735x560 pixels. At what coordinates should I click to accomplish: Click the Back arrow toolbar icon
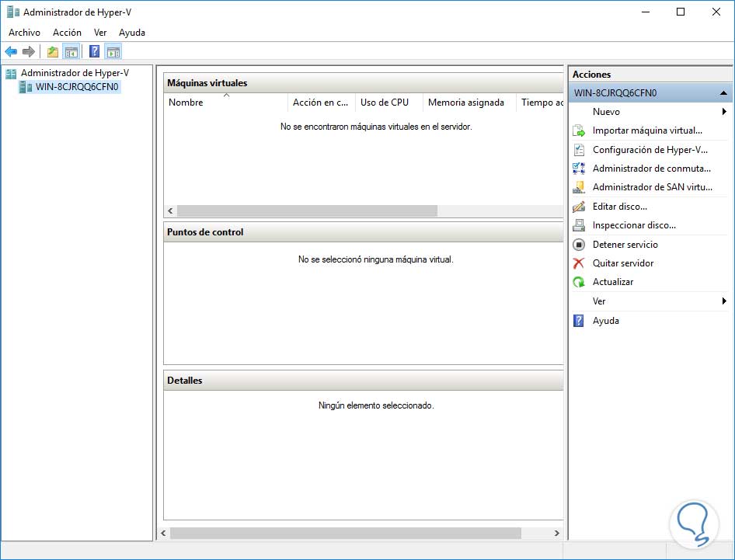pos(11,51)
